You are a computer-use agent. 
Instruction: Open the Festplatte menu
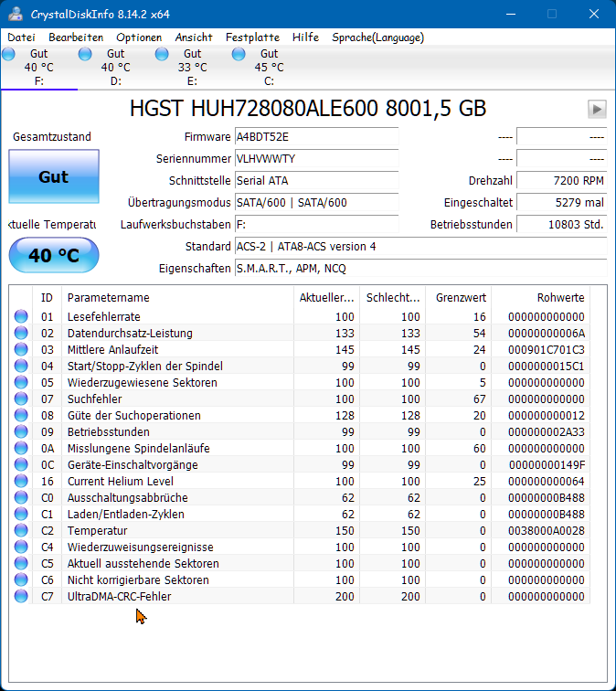pyautogui.click(x=252, y=37)
